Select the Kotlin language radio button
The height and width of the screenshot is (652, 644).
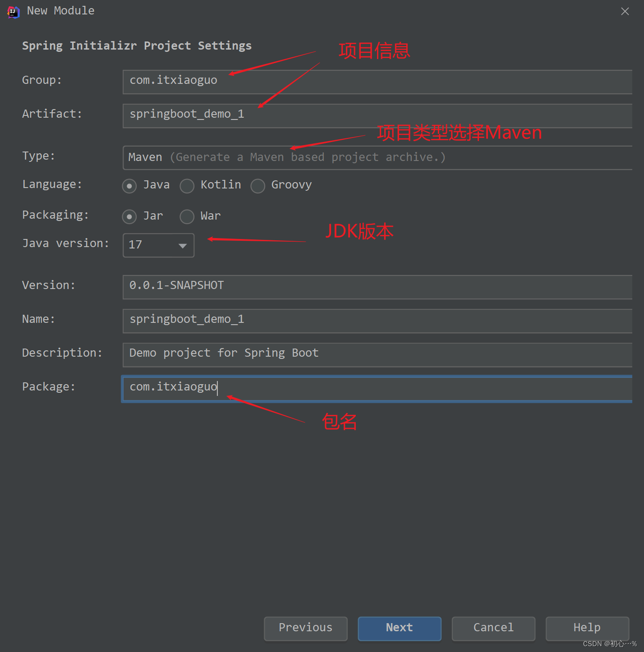coord(187,186)
